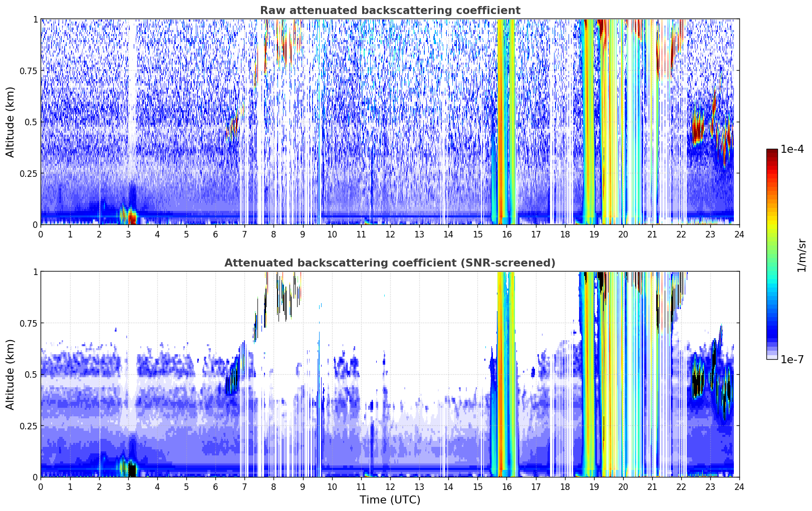This screenshot has width=812, height=511.
Task: Select the "1/m/sr" colorbar unit label
Action: point(801,254)
